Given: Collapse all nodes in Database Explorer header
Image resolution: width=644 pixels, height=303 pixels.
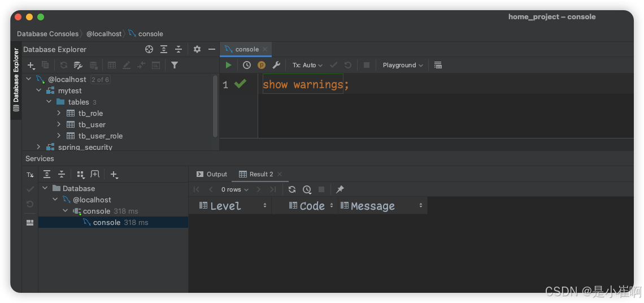Looking at the screenshot, I should 179,49.
